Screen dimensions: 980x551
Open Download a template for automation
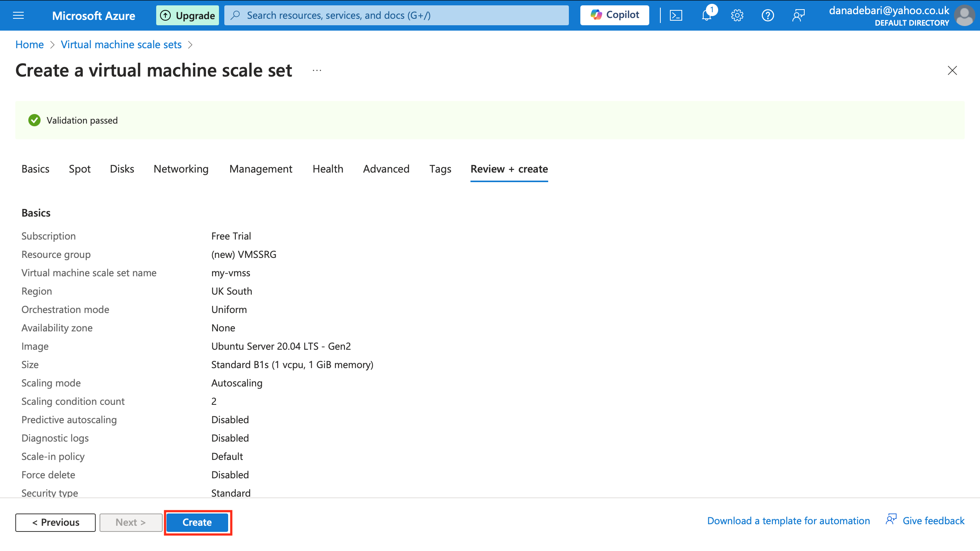[788, 521]
